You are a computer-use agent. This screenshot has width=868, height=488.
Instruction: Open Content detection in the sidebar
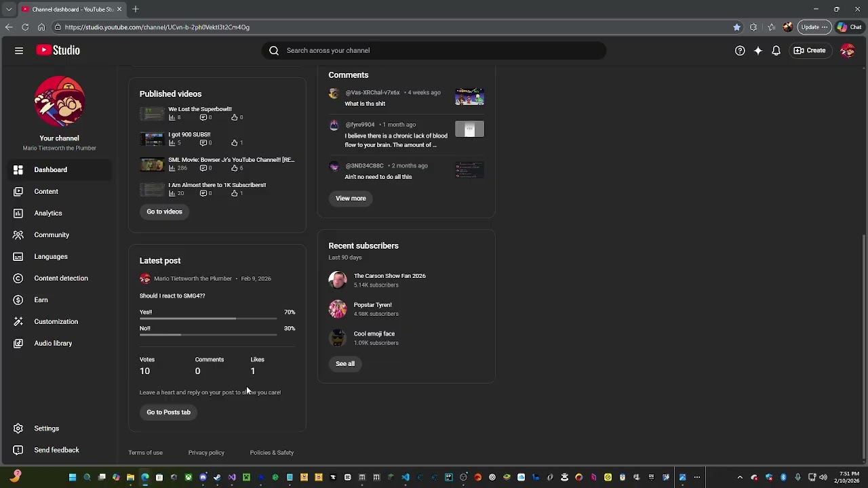tap(59, 278)
